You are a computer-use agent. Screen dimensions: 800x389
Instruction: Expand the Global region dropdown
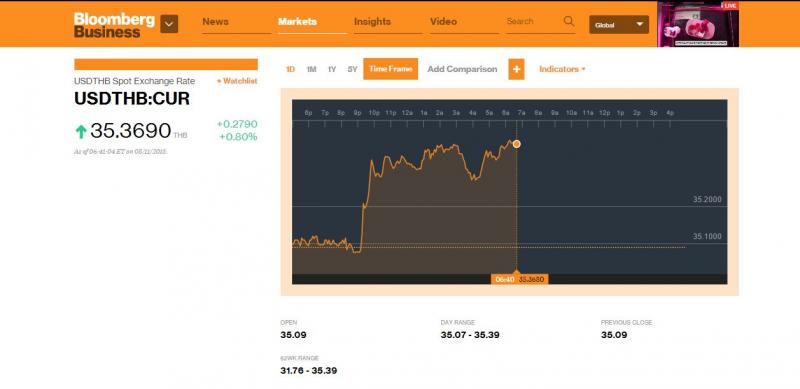pyautogui.click(x=619, y=25)
